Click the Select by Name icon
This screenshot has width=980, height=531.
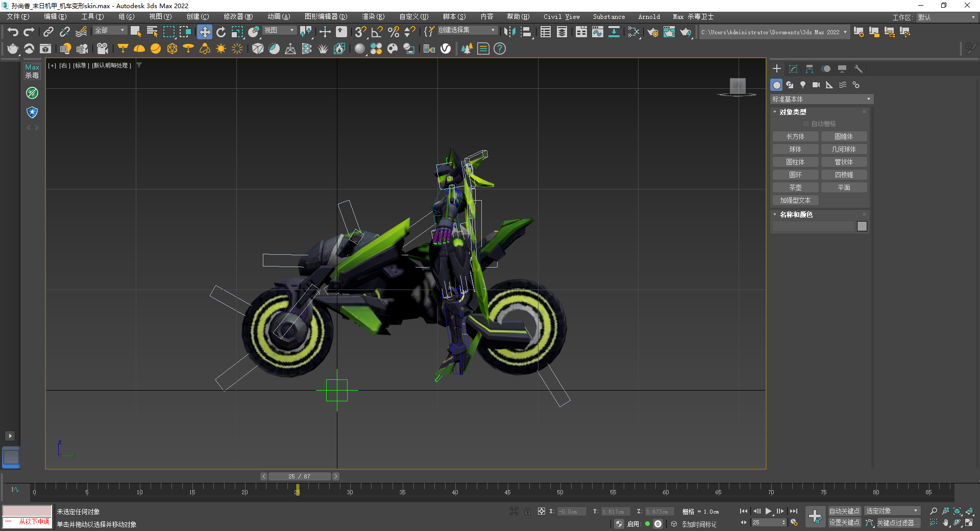tap(152, 32)
